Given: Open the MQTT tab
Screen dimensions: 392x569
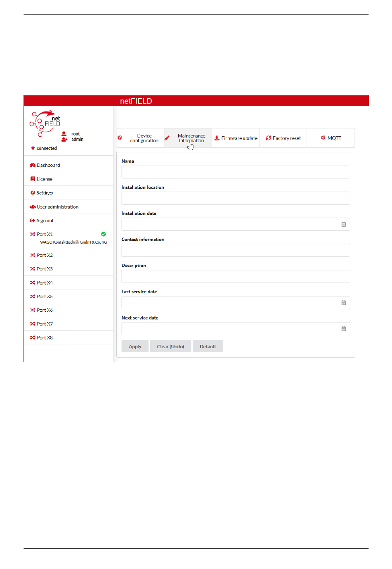Looking at the screenshot, I should (331, 138).
